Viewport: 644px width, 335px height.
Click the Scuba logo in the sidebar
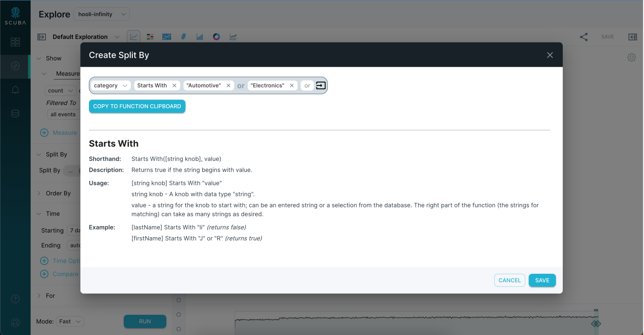point(15,16)
